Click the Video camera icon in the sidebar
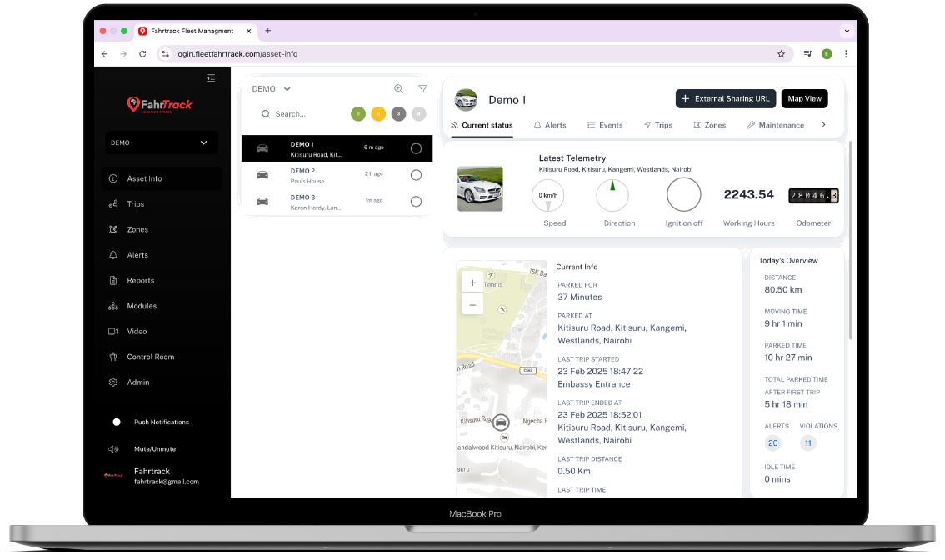 pos(113,331)
